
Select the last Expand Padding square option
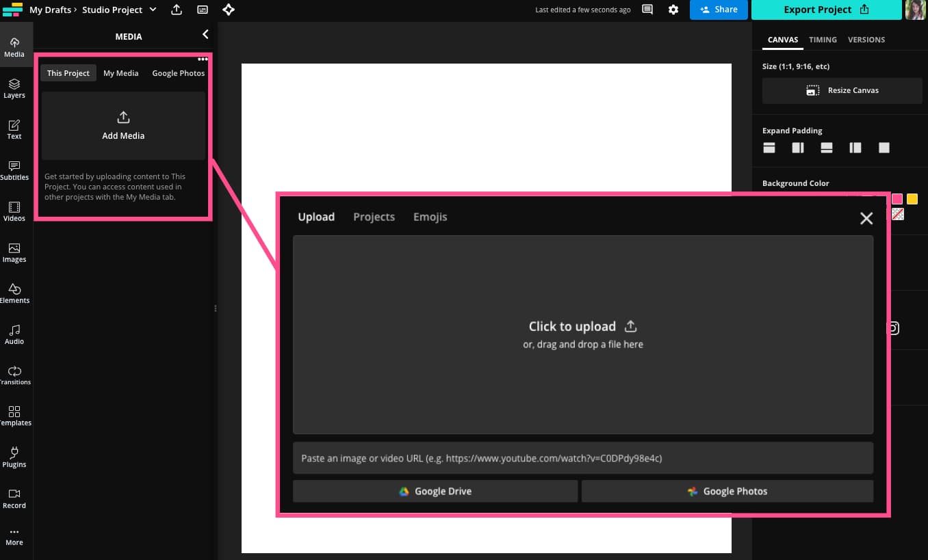(x=884, y=148)
